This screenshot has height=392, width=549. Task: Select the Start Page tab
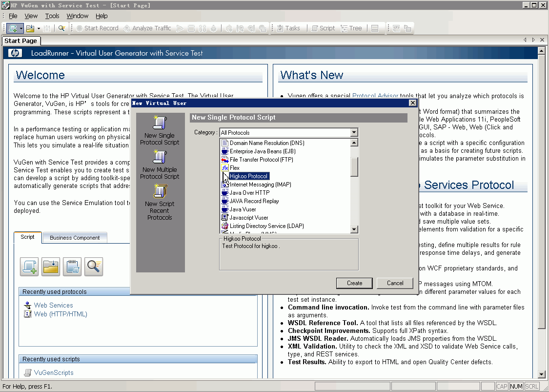(x=20, y=41)
